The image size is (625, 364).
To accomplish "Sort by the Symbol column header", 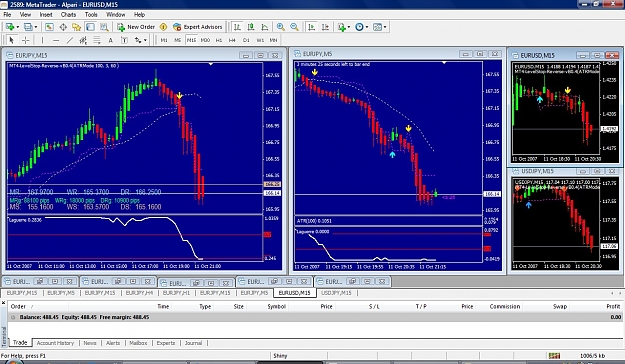I will 276,306.
